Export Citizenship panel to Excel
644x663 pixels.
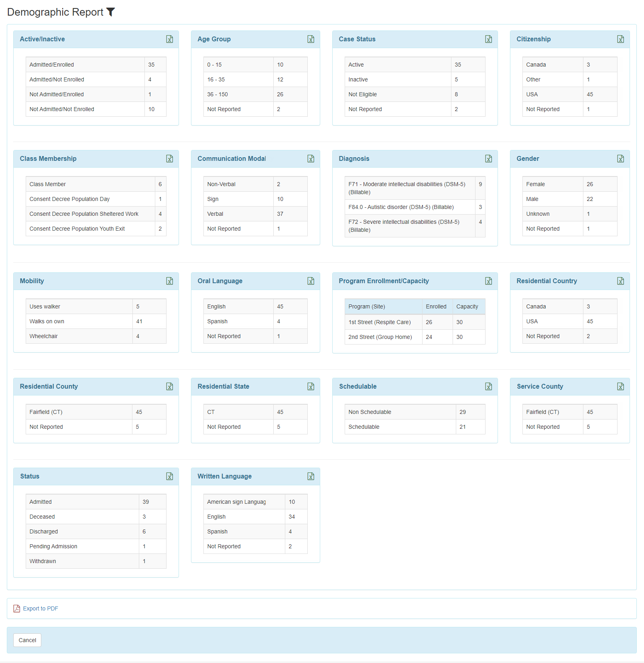point(621,39)
